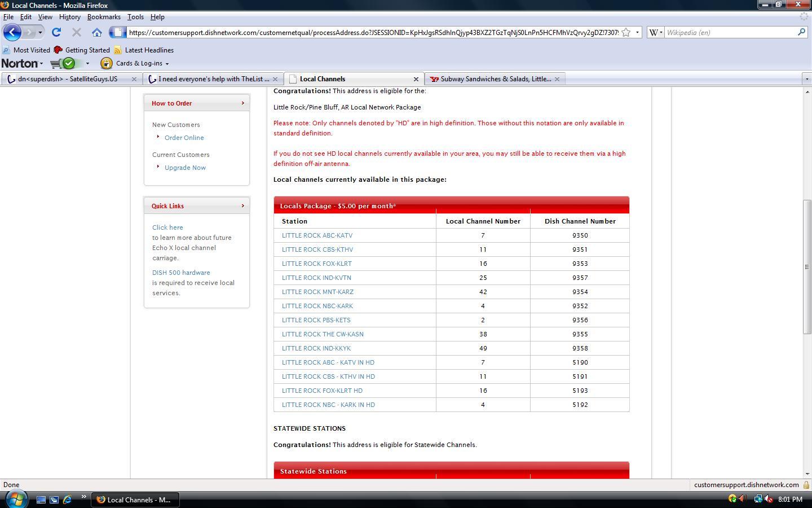Click the Norton green checkmark icon
Viewport: 812px width, 508px height.
tap(69, 63)
